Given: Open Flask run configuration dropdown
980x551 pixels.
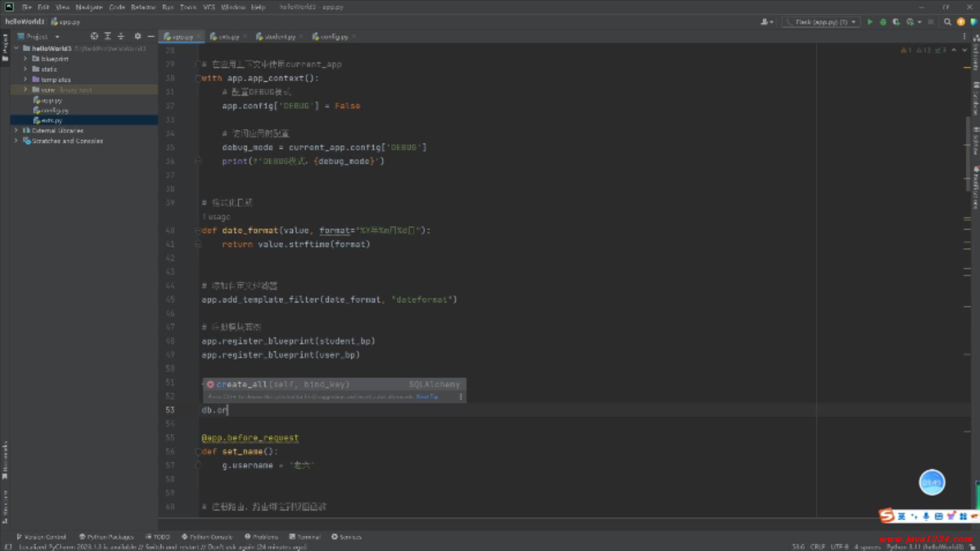Looking at the screenshot, I should (820, 22).
